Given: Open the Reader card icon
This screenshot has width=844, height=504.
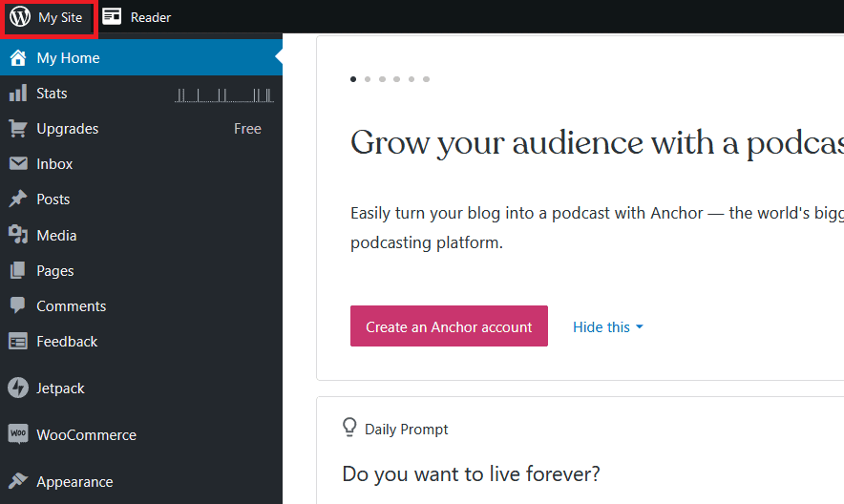Looking at the screenshot, I should pyautogui.click(x=112, y=16).
